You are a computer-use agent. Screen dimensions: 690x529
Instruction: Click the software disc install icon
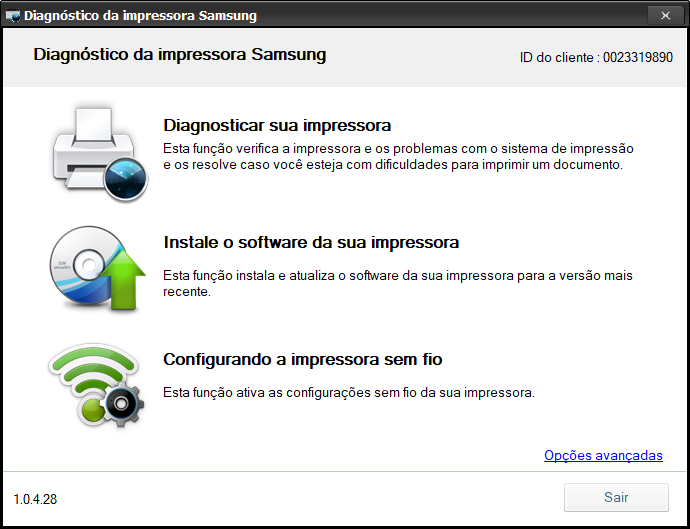97,268
